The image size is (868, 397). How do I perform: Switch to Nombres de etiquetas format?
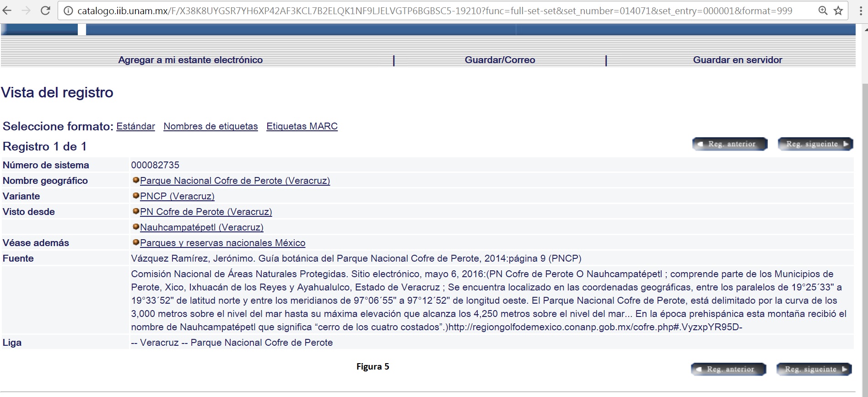click(210, 126)
